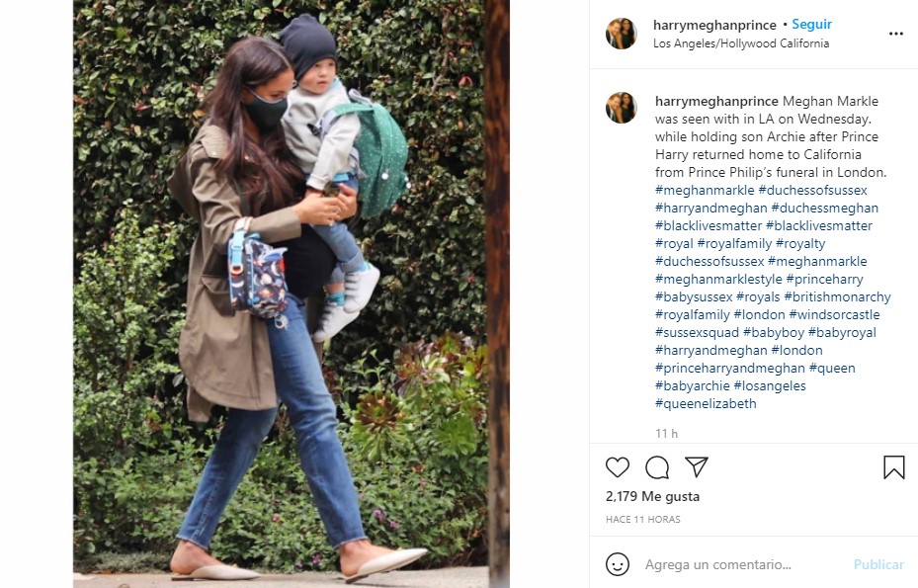Click the posted photo of woman and child
Viewport: 918px width, 588px height.
291,294
